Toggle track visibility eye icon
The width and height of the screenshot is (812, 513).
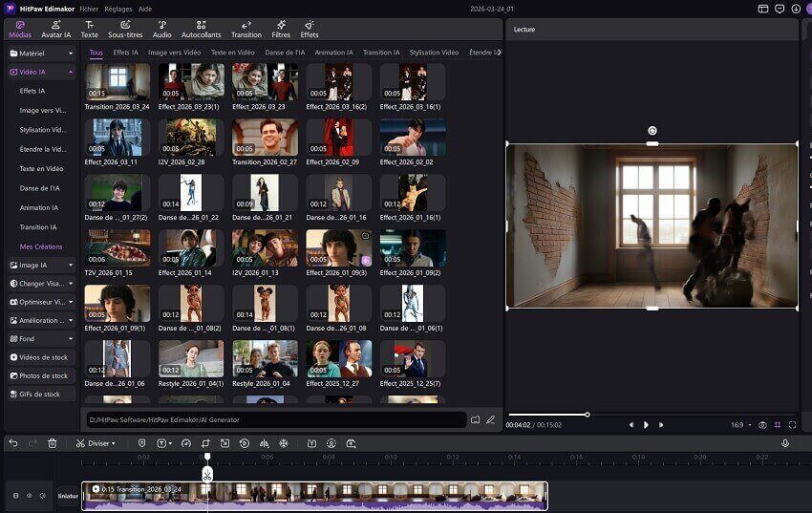29,496
